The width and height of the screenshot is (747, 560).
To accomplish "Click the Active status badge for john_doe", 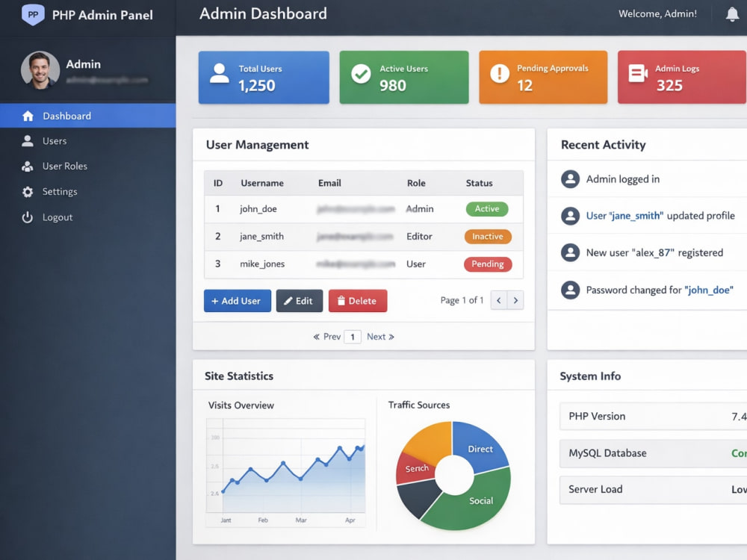I will click(487, 209).
